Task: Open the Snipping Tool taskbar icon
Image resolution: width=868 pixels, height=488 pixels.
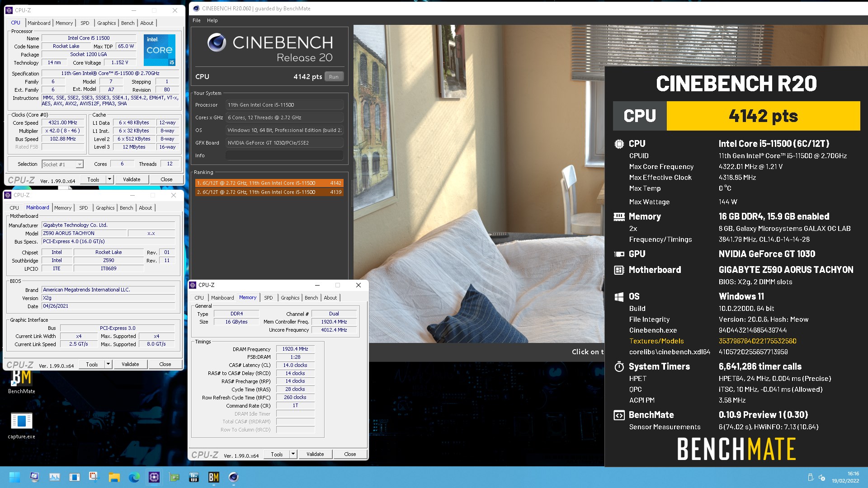Action: coord(94,477)
